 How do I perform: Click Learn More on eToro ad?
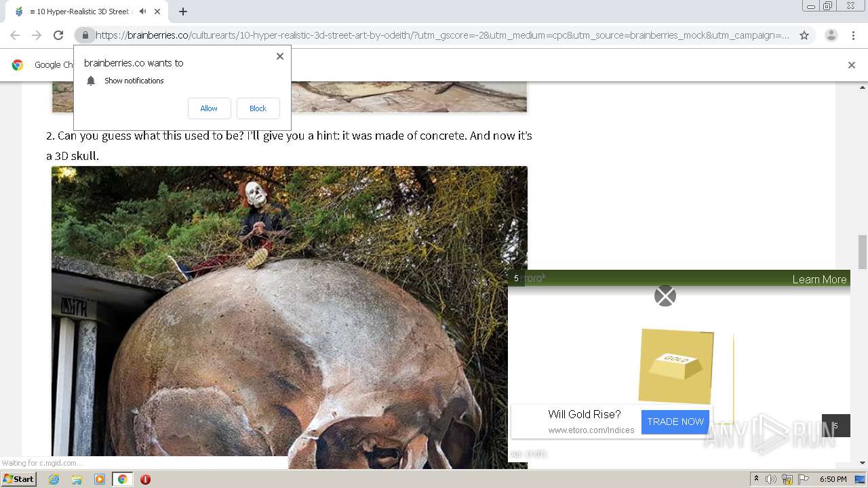(819, 279)
